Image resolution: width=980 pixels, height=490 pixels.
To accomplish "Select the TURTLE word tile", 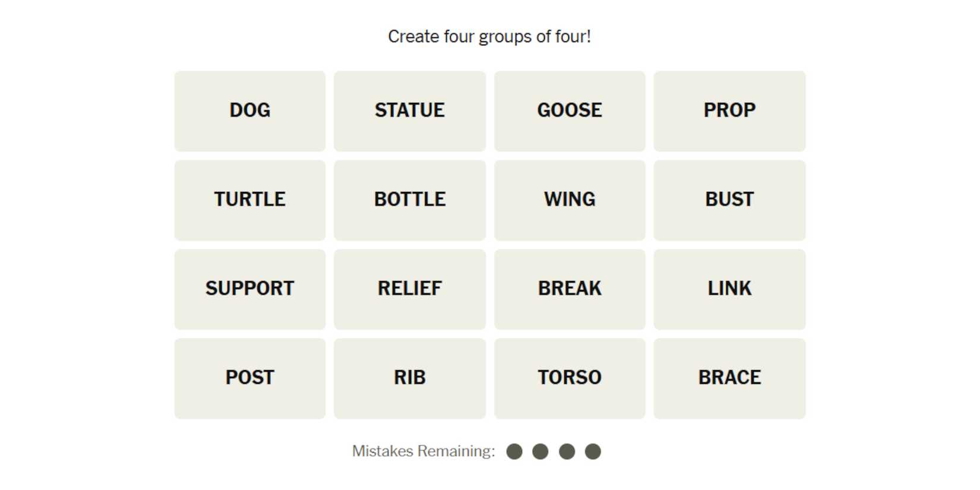I will click(250, 200).
